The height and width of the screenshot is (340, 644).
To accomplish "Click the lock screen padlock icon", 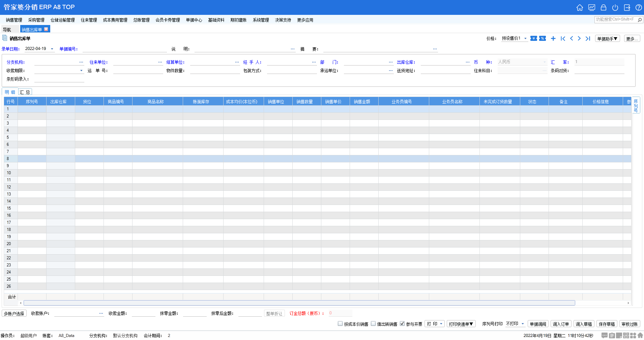I will [604, 7].
